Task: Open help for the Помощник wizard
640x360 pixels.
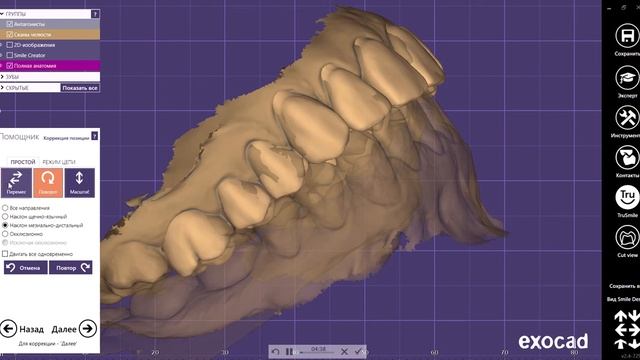Action: (x=95, y=136)
